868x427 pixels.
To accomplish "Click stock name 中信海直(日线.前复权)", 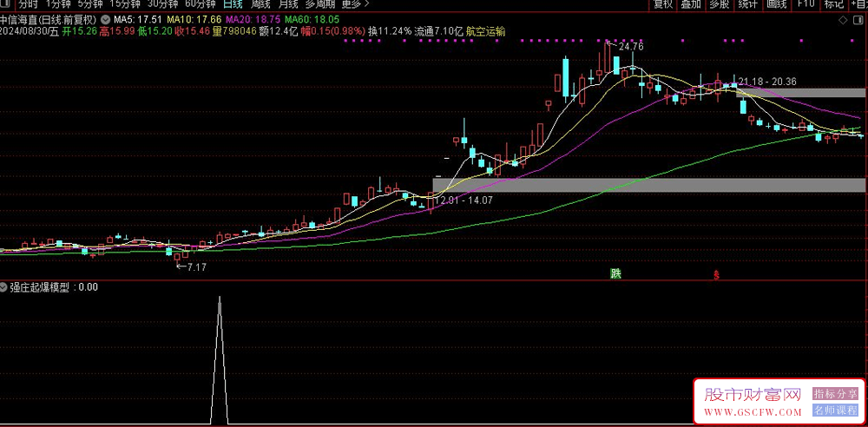I will pyautogui.click(x=49, y=20).
